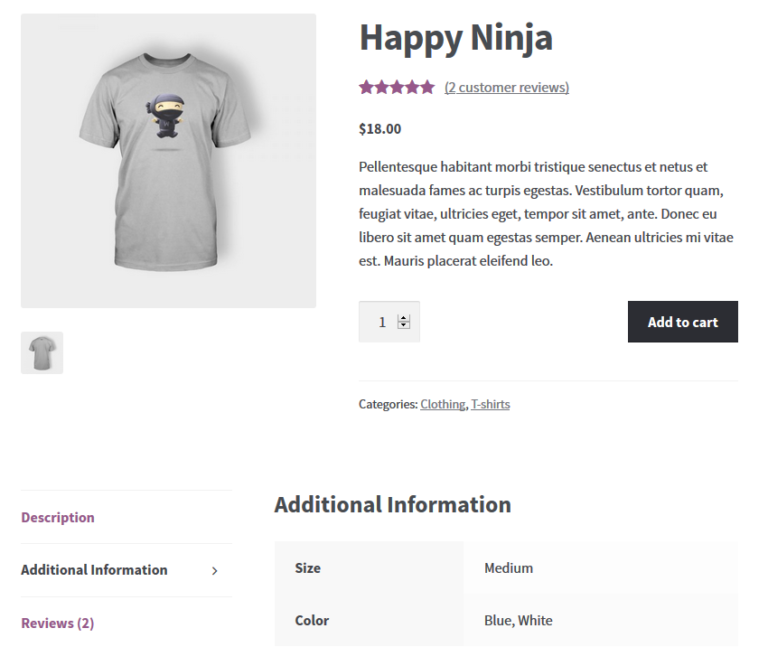Increase quantity with the up arrow
The image size is (768, 647).
404,318
